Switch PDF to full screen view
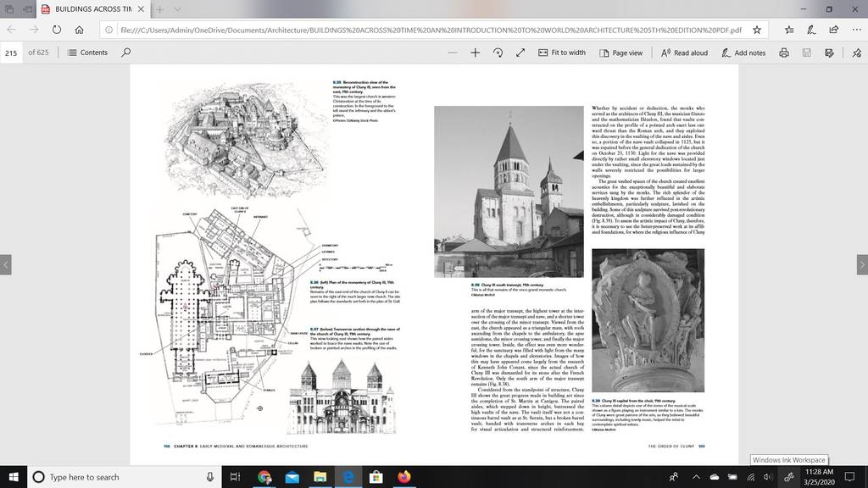Screen dimensions: 868x488 coord(520,53)
